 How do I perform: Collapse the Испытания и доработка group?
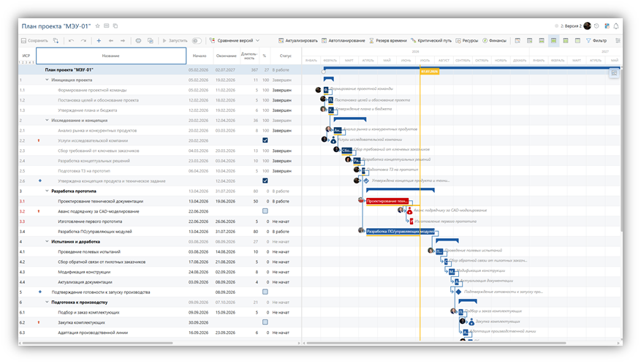coord(47,241)
